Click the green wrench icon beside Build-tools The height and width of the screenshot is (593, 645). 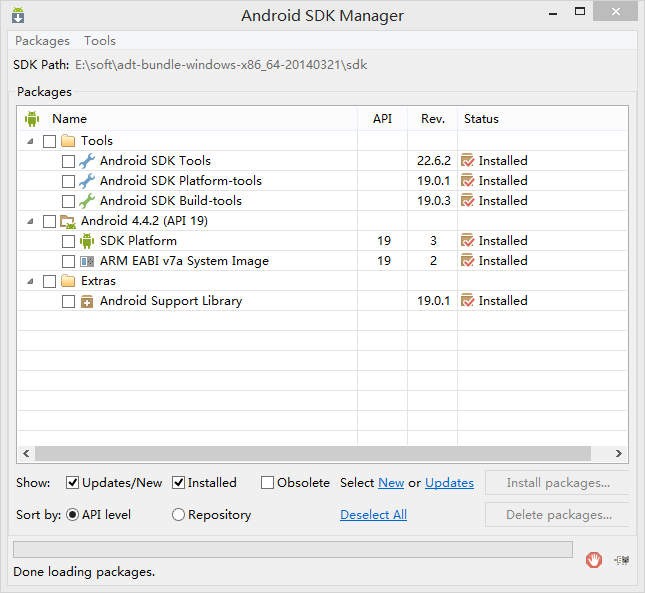[x=87, y=201]
